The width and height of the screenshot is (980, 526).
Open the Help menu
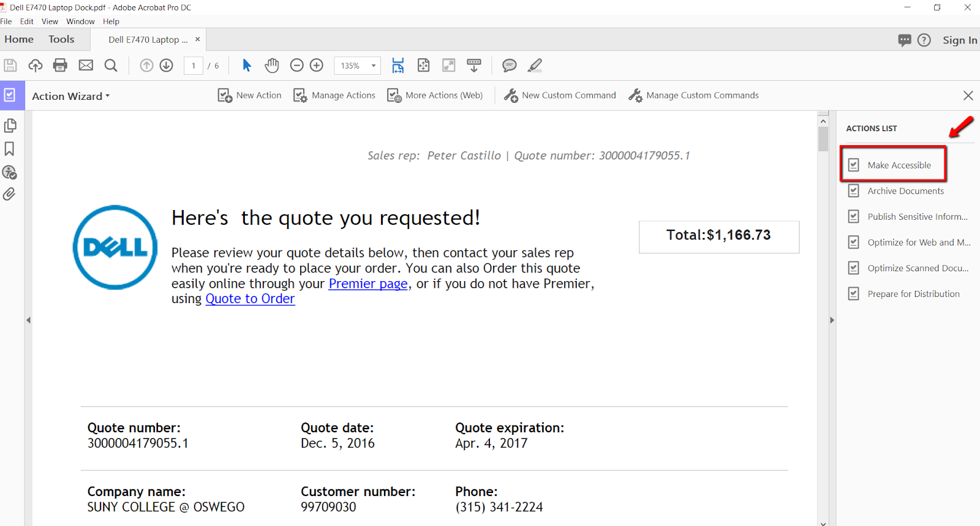(x=111, y=21)
